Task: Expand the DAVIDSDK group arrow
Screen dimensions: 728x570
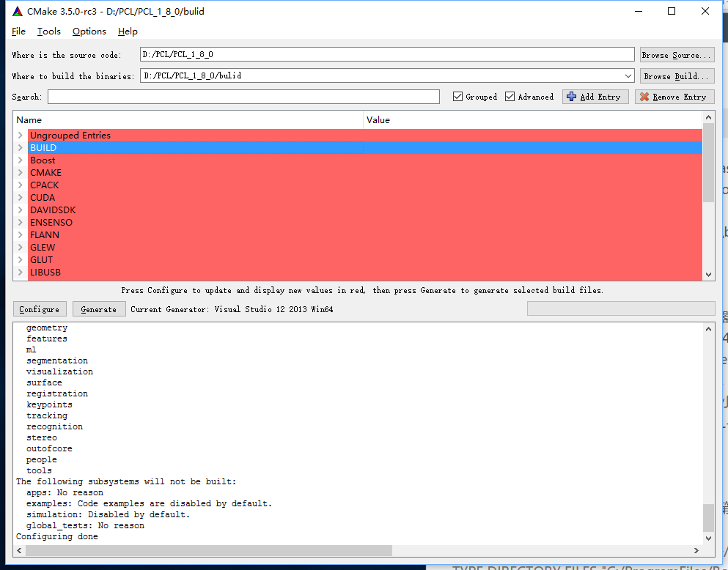Action: click(21, 210)
